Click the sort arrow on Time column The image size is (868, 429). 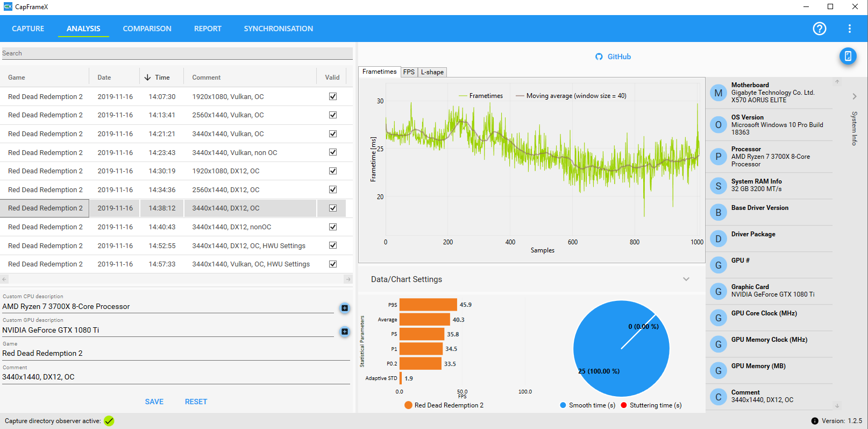click(147, 78)
